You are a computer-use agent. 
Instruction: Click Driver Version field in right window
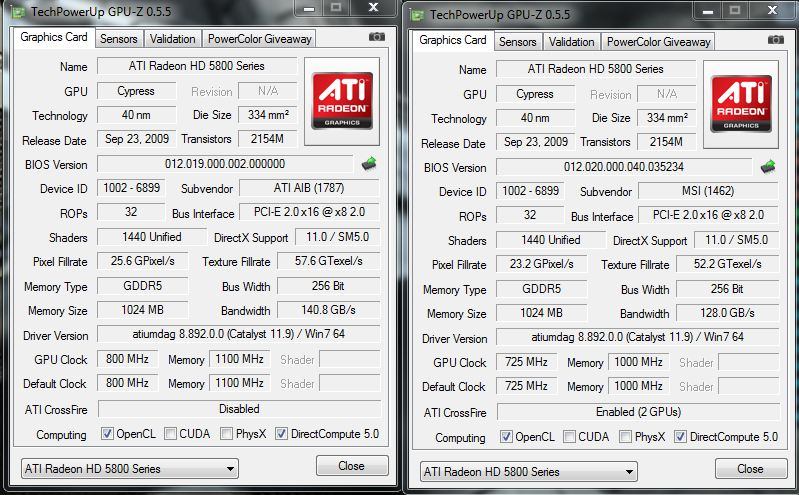pyautogui.click(x=638, y=337)
